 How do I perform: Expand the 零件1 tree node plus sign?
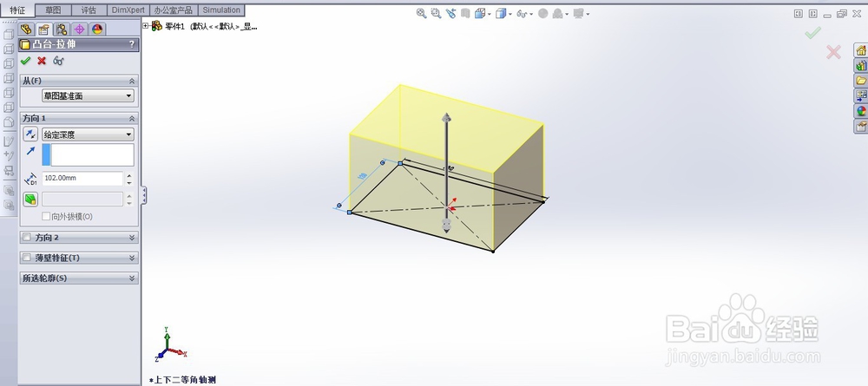point(146,25)
